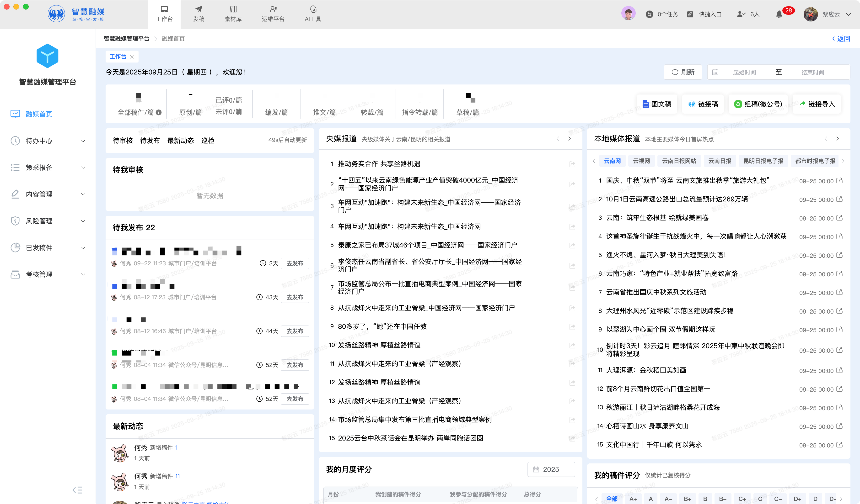The height and width of the screenshot is (504, 860).
Task: Switch to the 云视网 media tab
Action: (x=641, y=161)
